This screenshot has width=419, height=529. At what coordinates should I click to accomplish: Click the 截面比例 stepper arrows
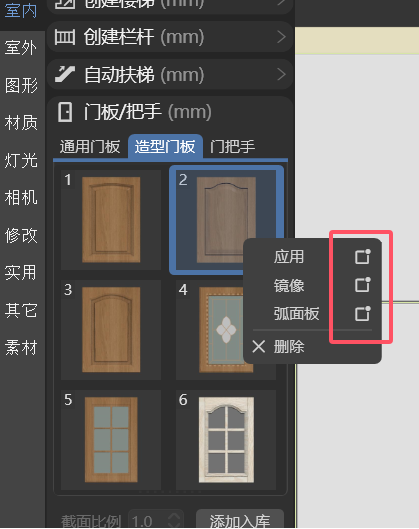[x=174, y=520]
